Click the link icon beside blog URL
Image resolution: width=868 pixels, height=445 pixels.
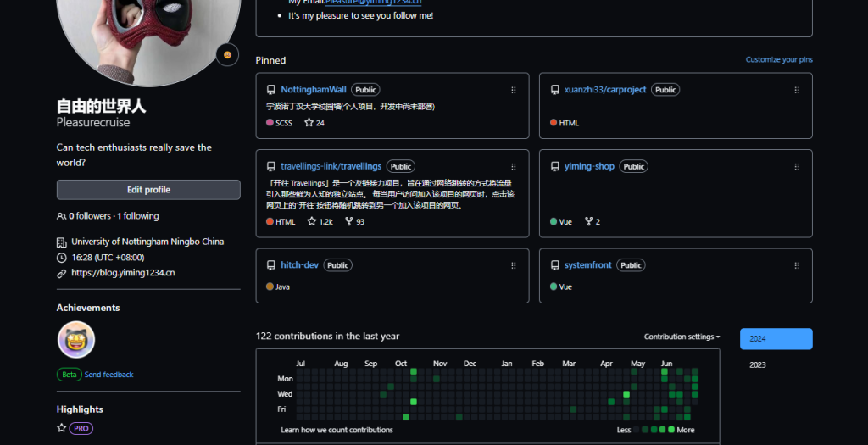click(x=61, y=273)
